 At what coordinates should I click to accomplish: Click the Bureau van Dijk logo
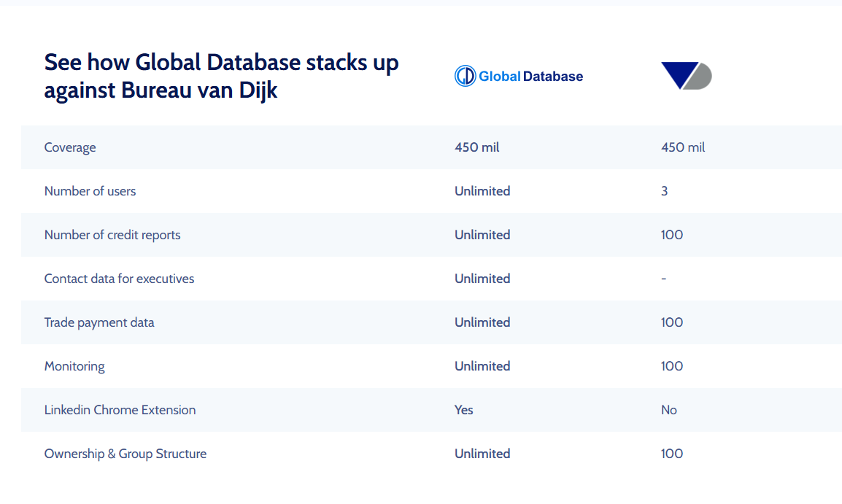pyautogui.click(x=687, y=76)
